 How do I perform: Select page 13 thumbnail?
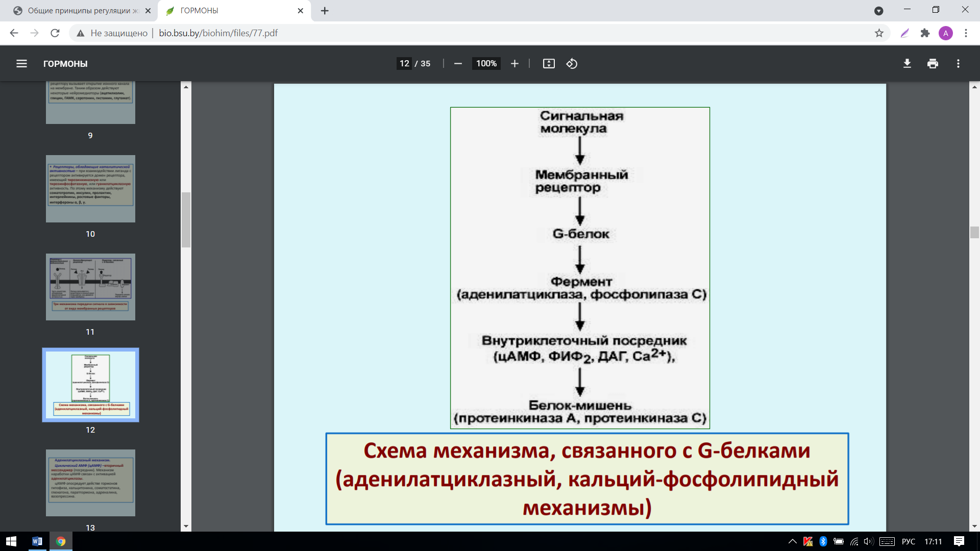[x=90, y=483]
